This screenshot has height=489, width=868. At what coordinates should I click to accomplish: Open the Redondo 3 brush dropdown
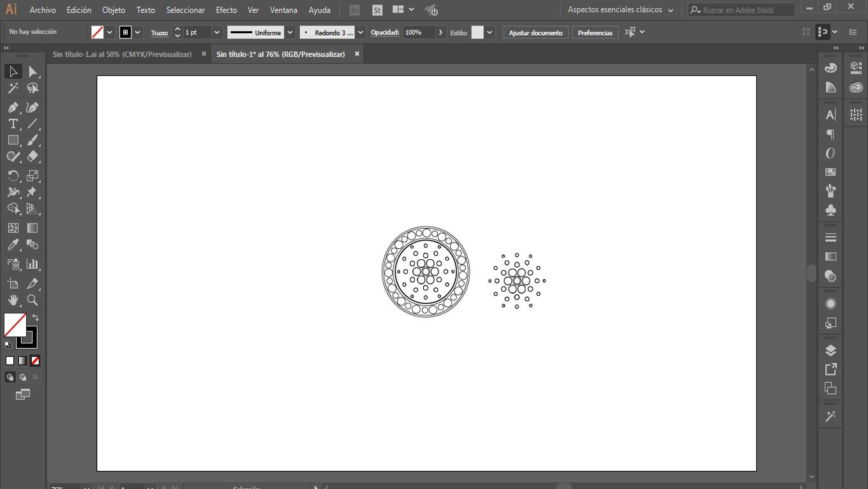coord(361,32)
